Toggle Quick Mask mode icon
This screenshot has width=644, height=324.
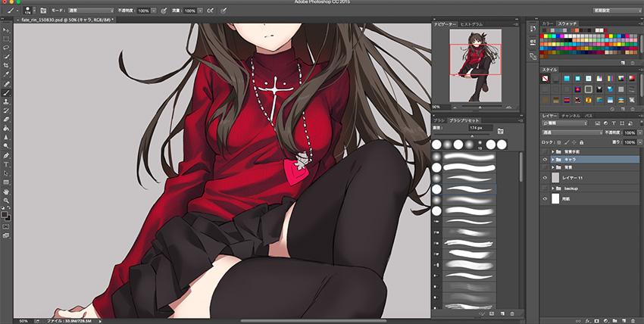click(7, 226)
